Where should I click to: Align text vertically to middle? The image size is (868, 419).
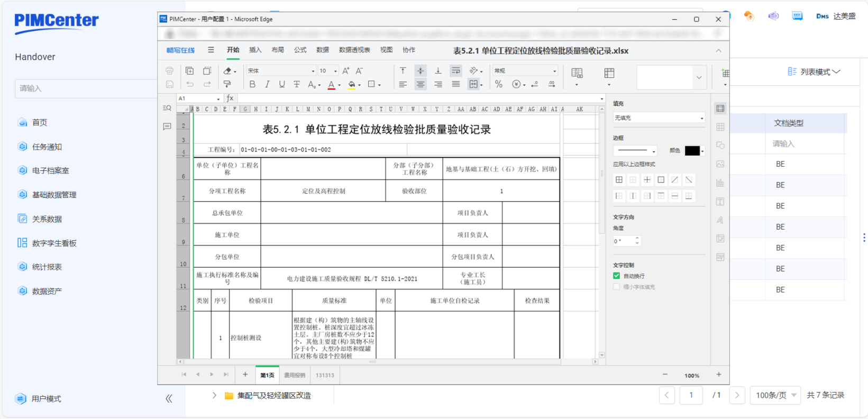(x=421, y=71)
